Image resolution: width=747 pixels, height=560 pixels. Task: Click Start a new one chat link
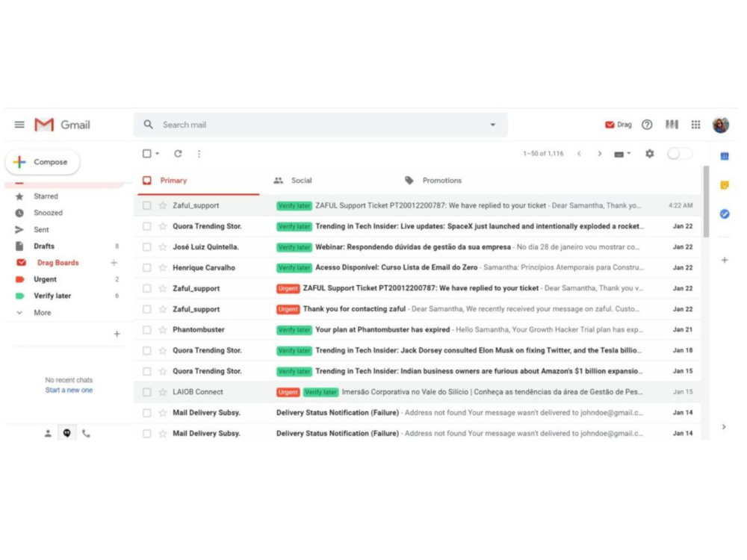click(x=69, y=390)
